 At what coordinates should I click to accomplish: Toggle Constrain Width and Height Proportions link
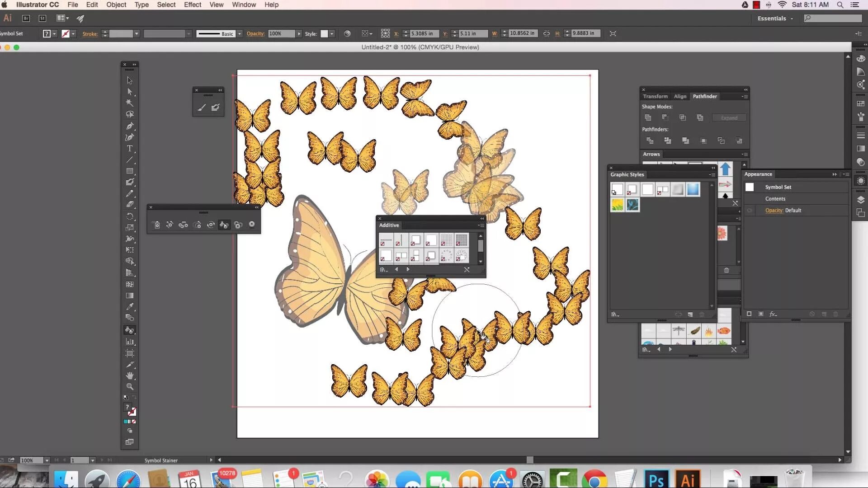pyautogui.click(x=547, y=33)
